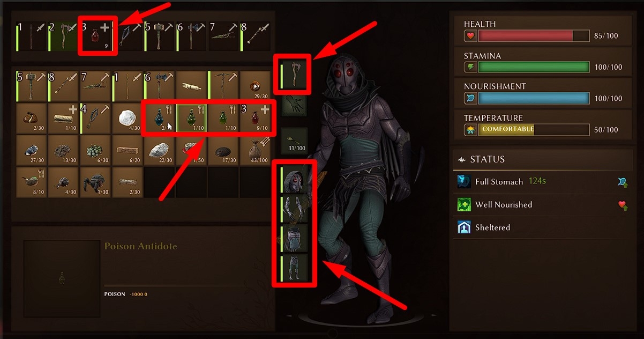
Task: Select the sack item with 43/100
Action: pos(256,150)
